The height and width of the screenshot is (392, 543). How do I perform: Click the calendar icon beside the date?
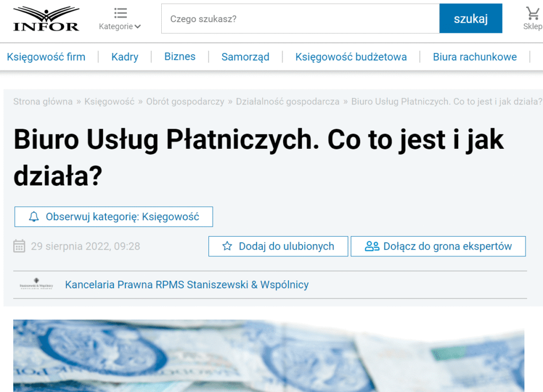(19, 246)
